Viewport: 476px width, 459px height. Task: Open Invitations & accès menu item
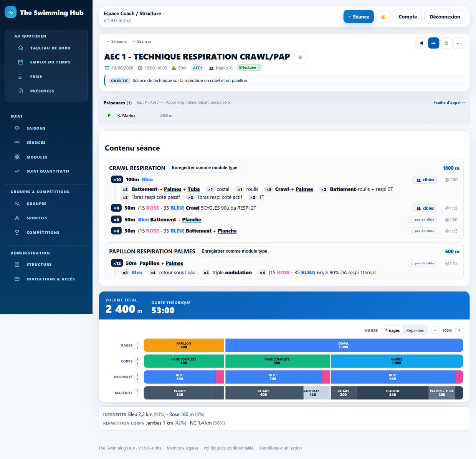[50, 279]
